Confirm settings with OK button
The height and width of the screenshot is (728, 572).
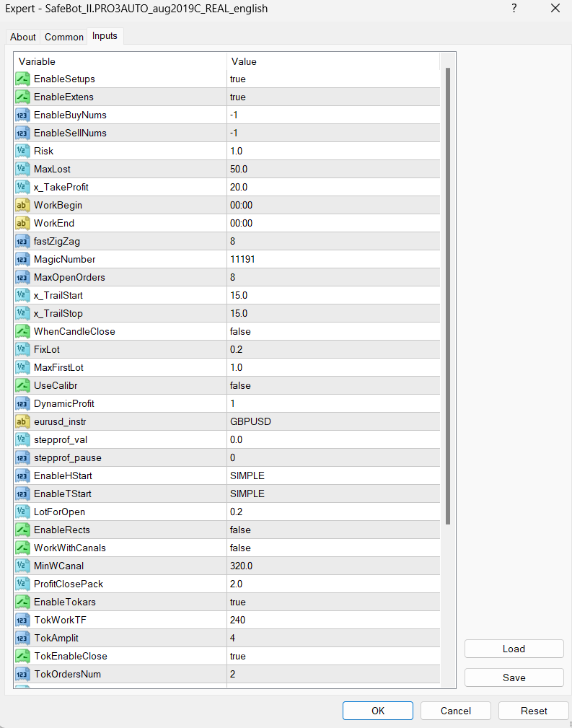coord(378,711)
